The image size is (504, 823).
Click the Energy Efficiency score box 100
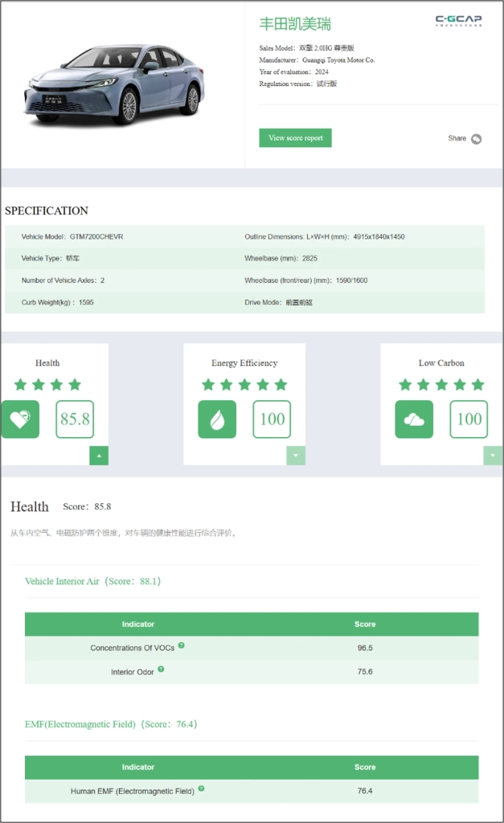(272, 419)
